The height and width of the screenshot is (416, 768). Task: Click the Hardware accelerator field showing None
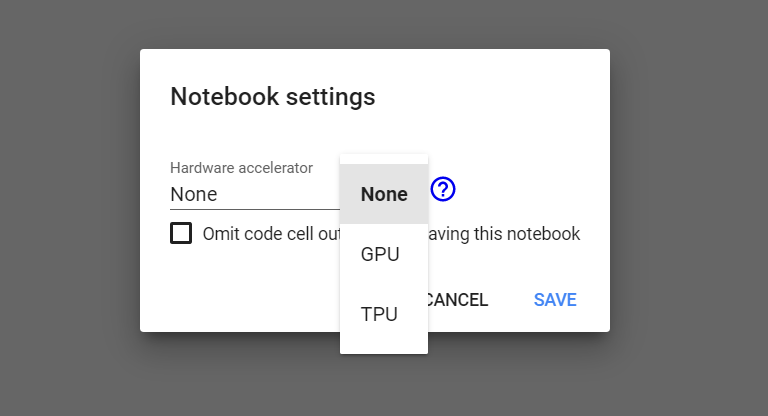255,195
